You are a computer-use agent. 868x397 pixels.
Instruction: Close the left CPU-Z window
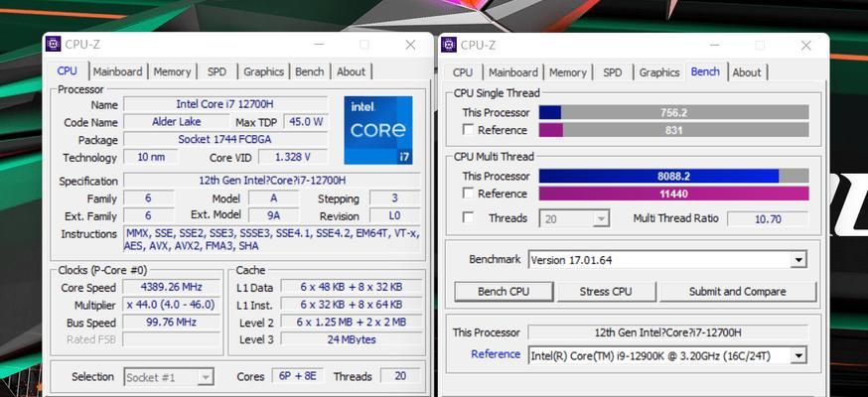(x=410, y=45)
